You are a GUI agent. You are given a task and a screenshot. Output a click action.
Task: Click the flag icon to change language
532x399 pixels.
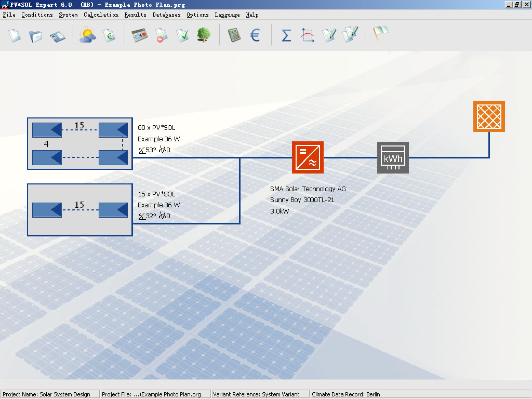pos(381,34)
